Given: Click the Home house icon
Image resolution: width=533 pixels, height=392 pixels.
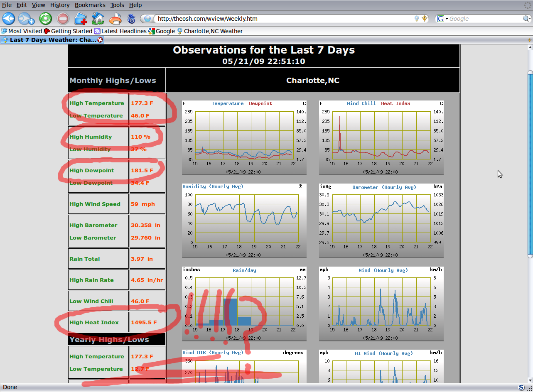Looking at the screenshot, I should pyautogui.click(x=98, y=19).
